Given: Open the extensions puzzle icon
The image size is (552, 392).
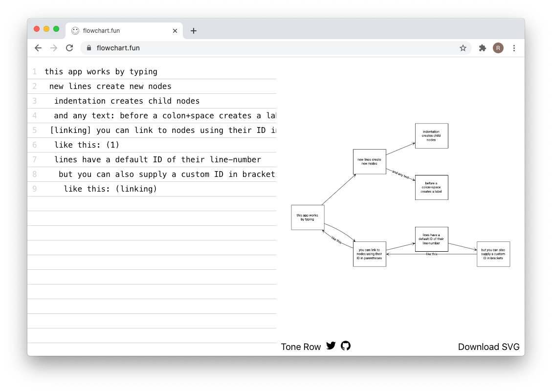Looking at the screenshot, I should (x=482, y=48).
